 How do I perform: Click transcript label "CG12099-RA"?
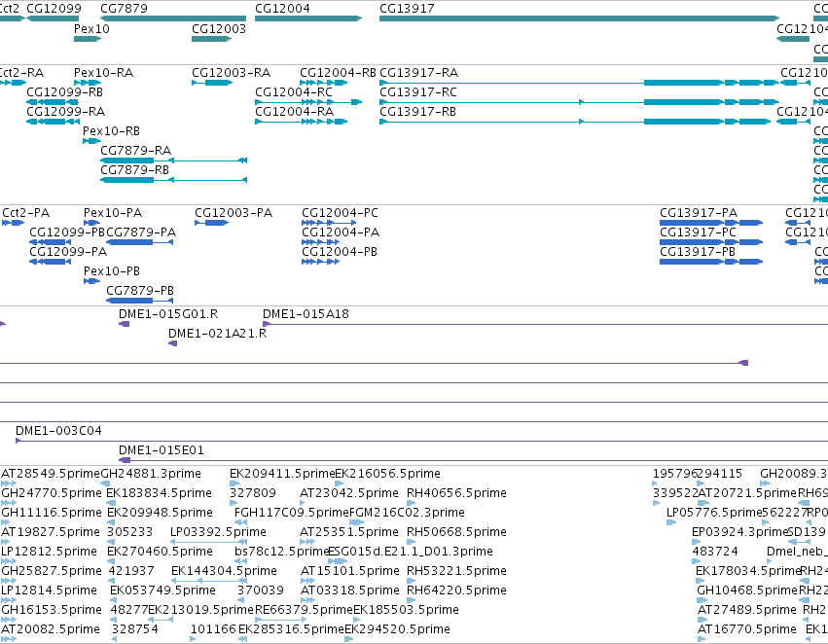66,111
